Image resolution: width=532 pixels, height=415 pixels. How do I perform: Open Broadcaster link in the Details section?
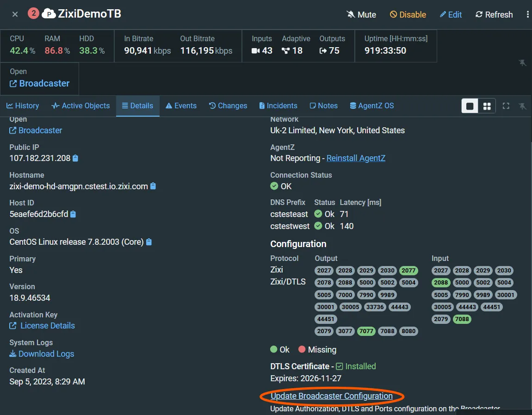(x=36, y=130)
